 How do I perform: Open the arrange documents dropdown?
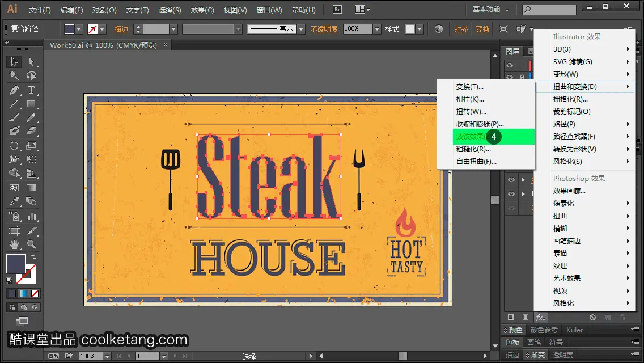click(362, 10)
